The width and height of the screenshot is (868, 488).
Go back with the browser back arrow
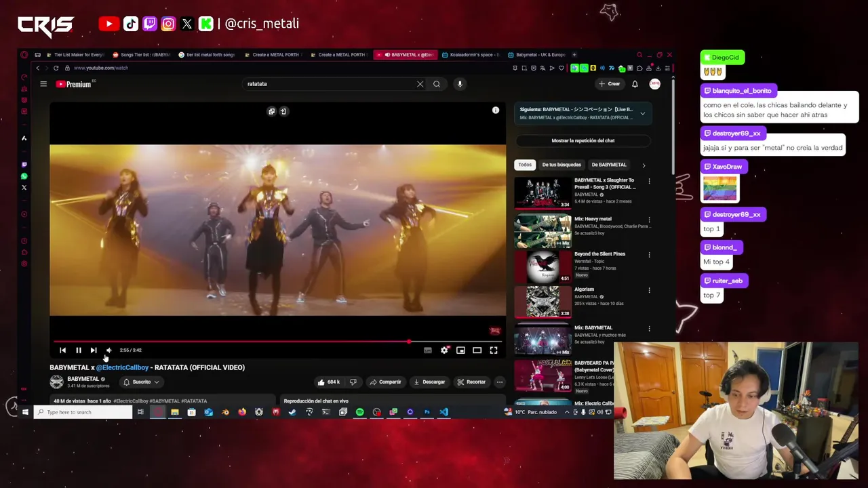[38, 68]
